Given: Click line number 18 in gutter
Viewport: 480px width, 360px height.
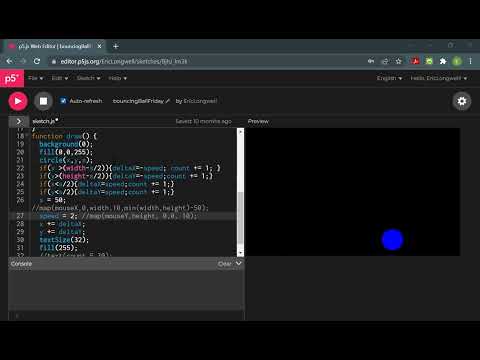Looking at the screenshot, I should (20, 136).
